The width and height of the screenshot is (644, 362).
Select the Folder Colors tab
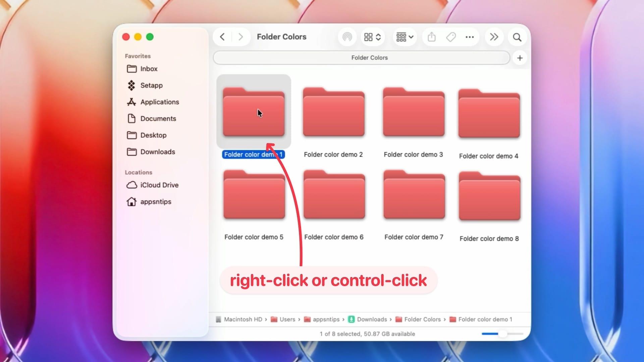362,58
